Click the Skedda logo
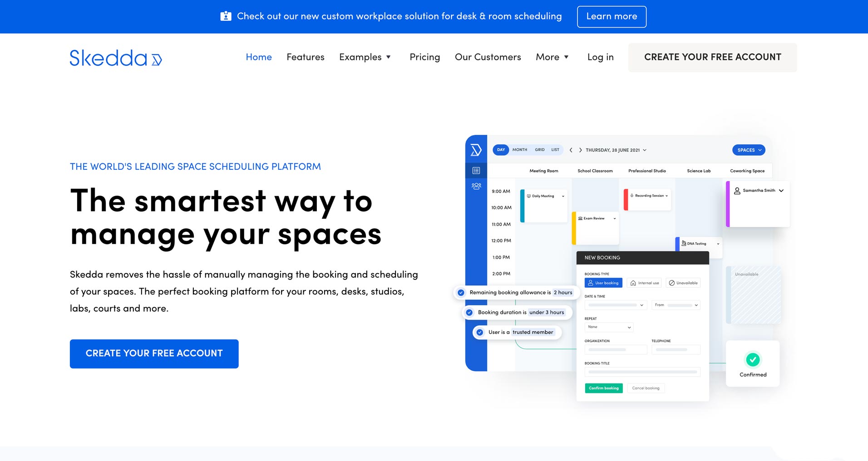Viewport: 868px width, 461px height. tap(116, 58)
